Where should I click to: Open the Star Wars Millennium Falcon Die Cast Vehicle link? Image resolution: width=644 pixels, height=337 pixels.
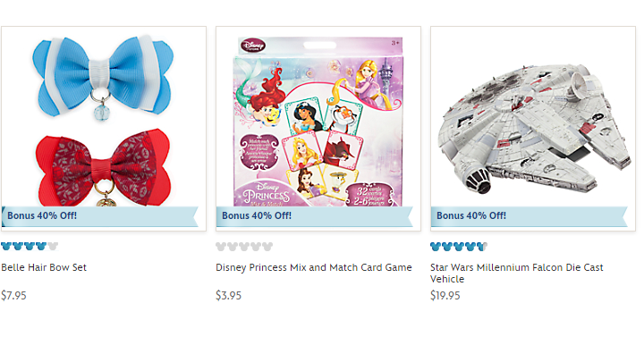[x=517, y=274]
